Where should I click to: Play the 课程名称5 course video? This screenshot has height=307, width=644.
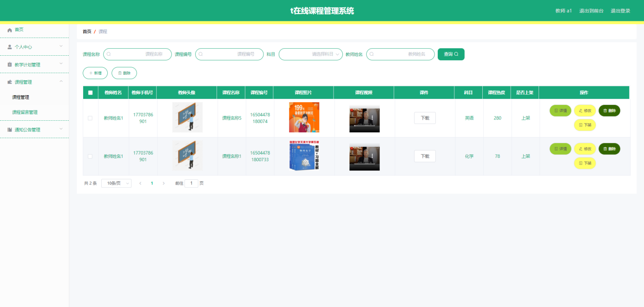pos(364,119)
